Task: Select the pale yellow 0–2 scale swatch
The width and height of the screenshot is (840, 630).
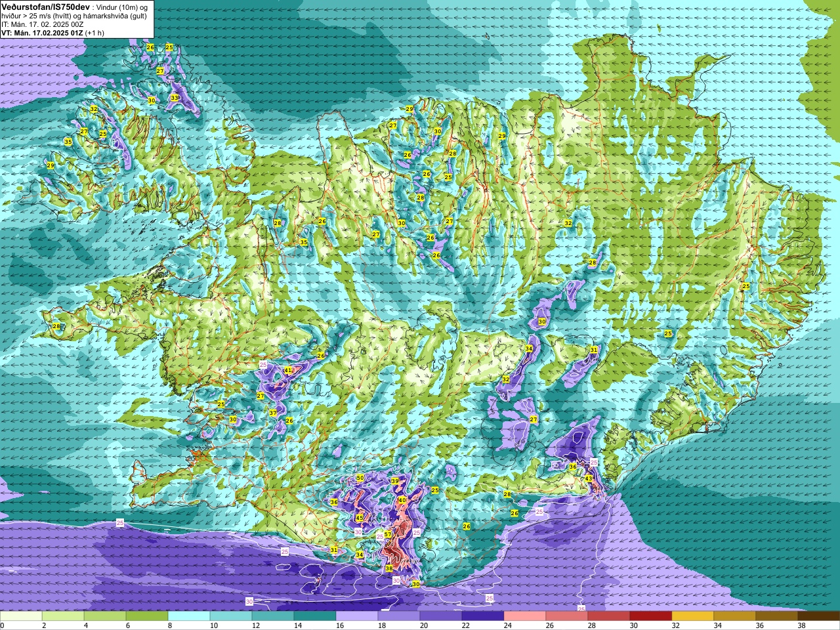Action: (x=21, y=616)
